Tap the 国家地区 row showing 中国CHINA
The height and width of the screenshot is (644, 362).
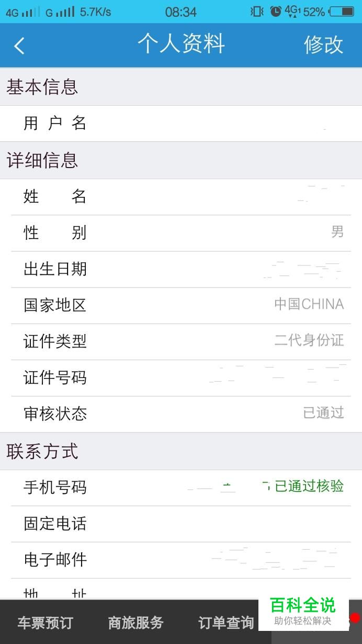click(181, 305)
